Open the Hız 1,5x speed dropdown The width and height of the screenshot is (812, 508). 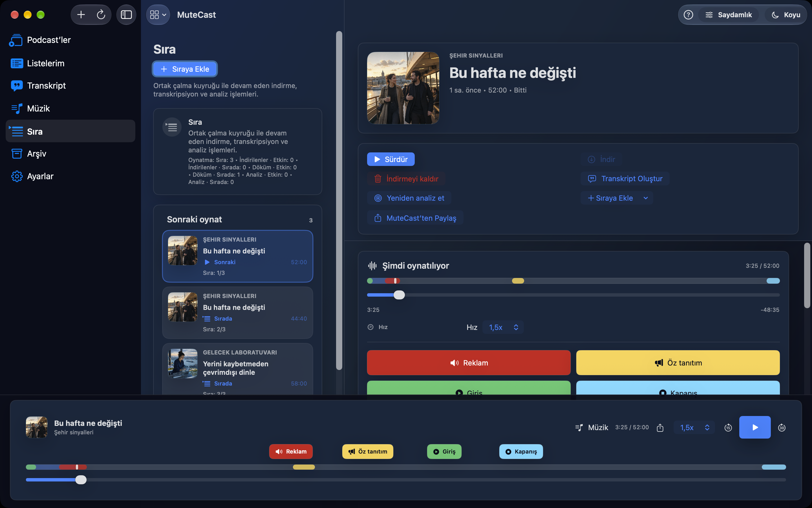(503, 327)
